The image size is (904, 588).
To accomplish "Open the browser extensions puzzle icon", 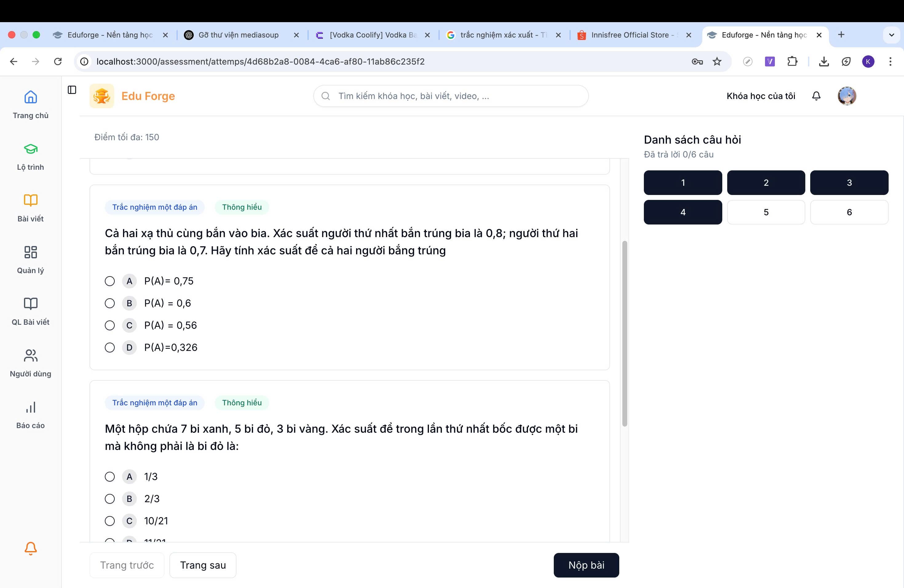I will pos(792,62).
